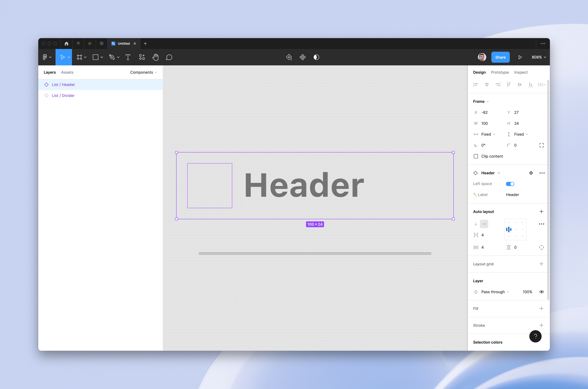The image size is (588, 389).
Task: Select the List / Divider layer
Action: point(63,96)
